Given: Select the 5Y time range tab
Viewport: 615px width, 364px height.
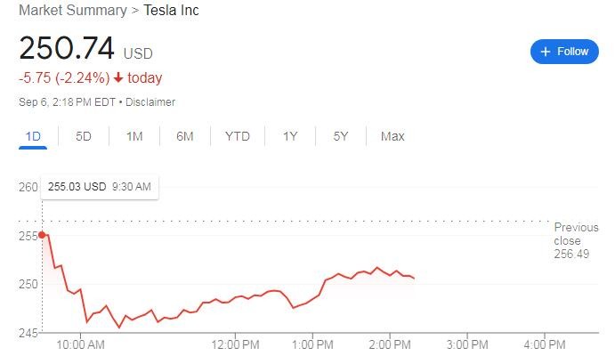Looking at the screenshot, I should click(341, 136).
